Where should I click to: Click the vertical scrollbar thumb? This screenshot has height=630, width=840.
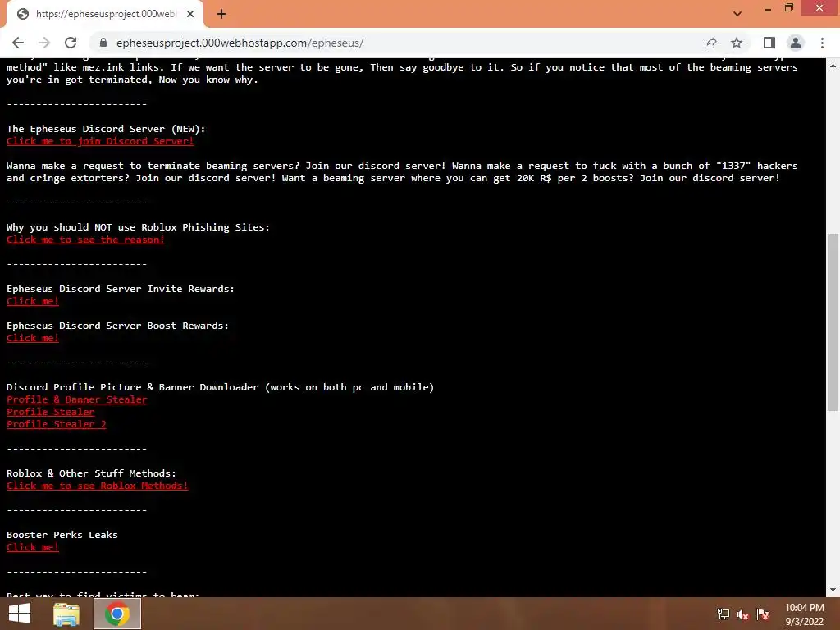833,322
